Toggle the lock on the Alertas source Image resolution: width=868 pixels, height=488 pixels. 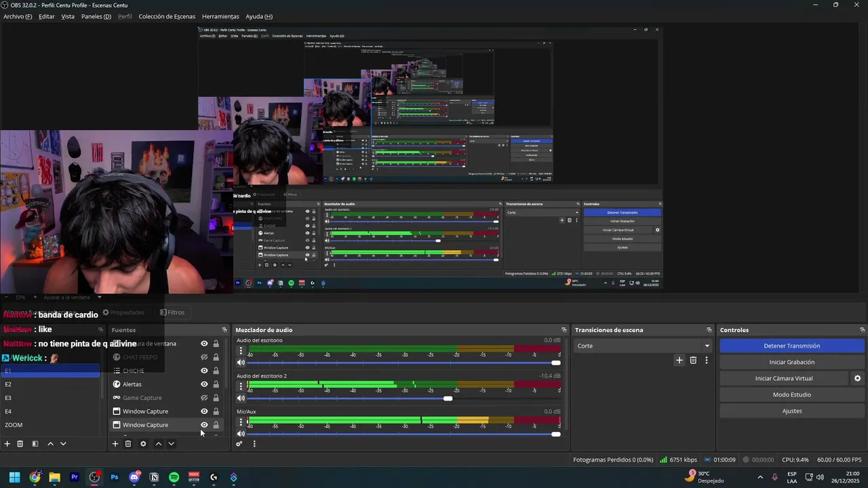pos(216,384)
